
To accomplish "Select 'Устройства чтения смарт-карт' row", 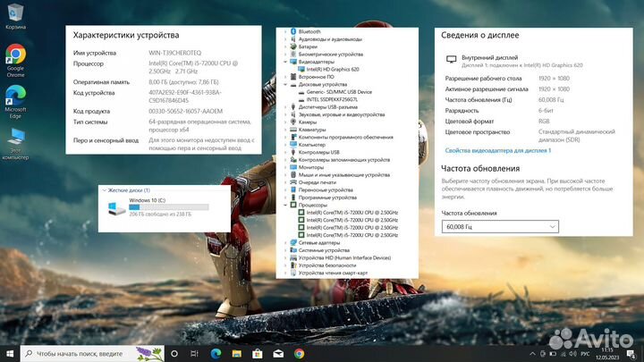I will click(x=333, y=273).
